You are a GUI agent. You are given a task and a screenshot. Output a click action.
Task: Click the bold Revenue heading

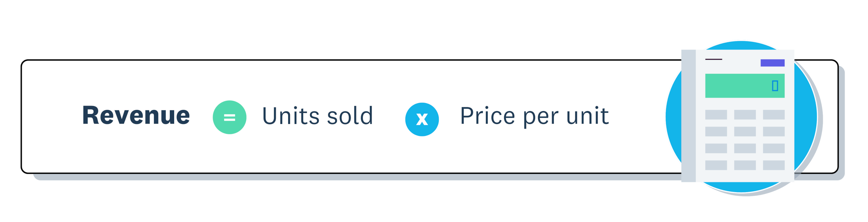tap(136, 115)
